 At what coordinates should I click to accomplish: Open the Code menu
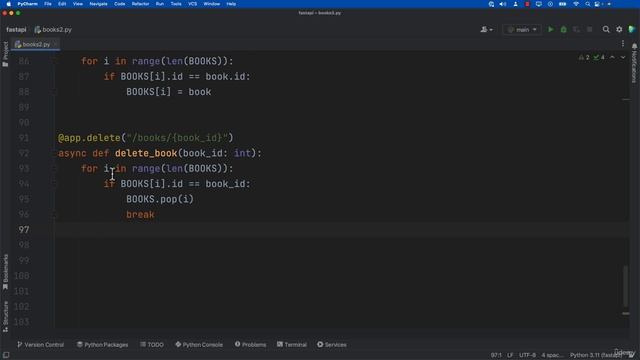[120, 4]
